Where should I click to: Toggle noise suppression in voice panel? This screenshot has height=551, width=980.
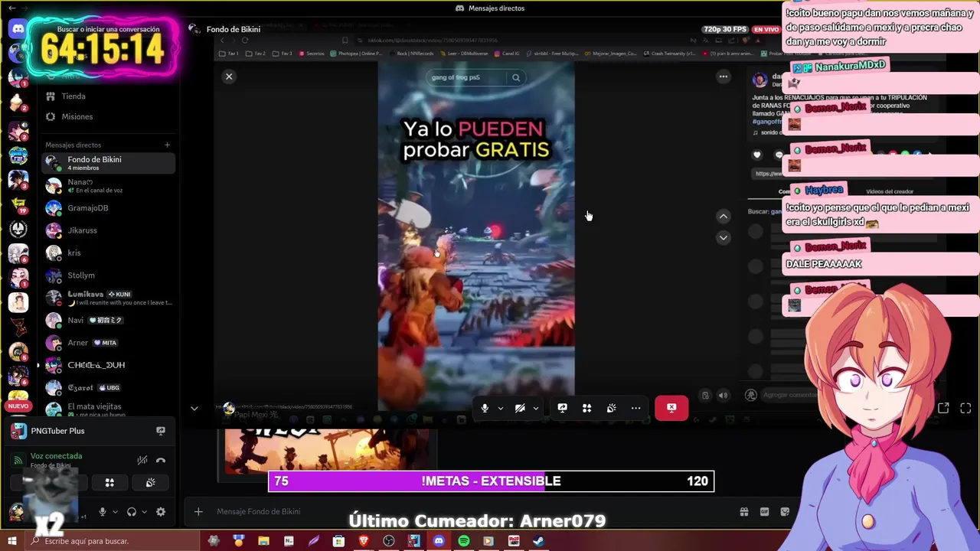142,460
